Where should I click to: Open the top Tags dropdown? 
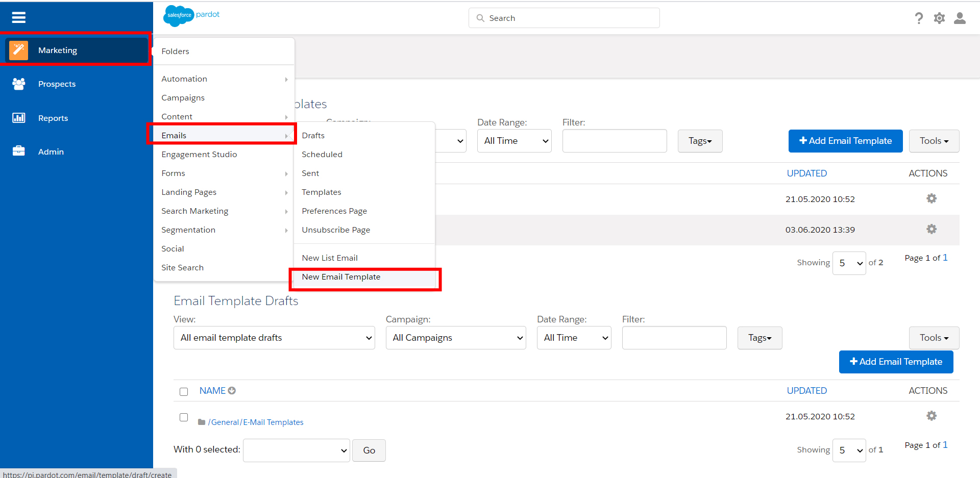(x=700, y=141)
